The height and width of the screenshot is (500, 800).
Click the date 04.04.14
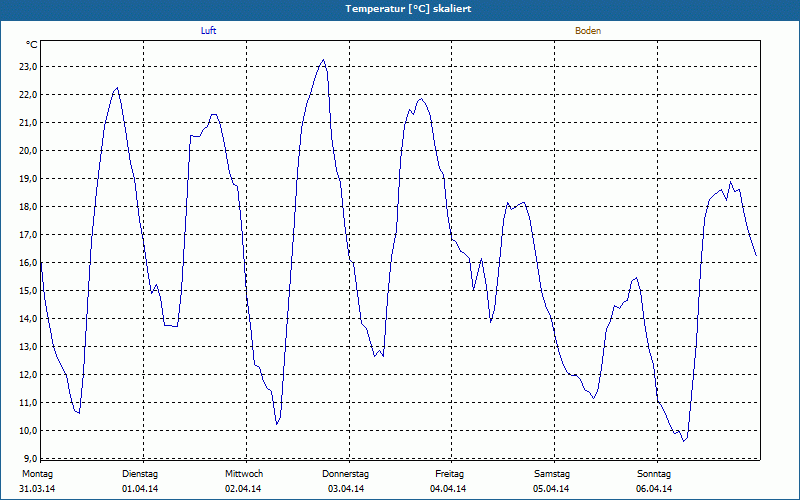pos(448,489)
